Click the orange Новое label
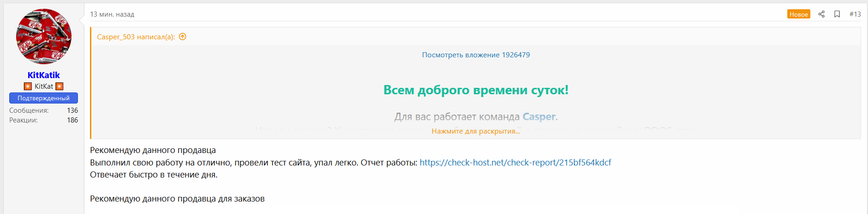Viewport: 868px width, 214px height. pos(798,14)
